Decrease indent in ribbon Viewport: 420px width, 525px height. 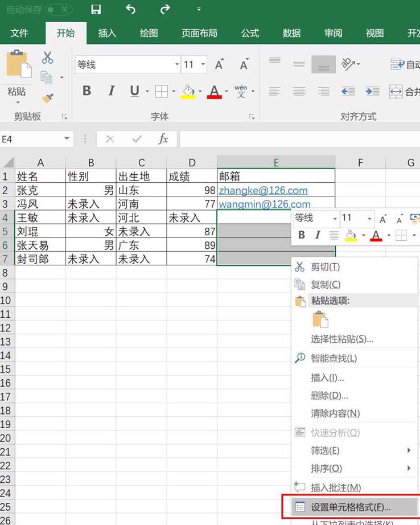pyautogui.click(x=348, y=91)
